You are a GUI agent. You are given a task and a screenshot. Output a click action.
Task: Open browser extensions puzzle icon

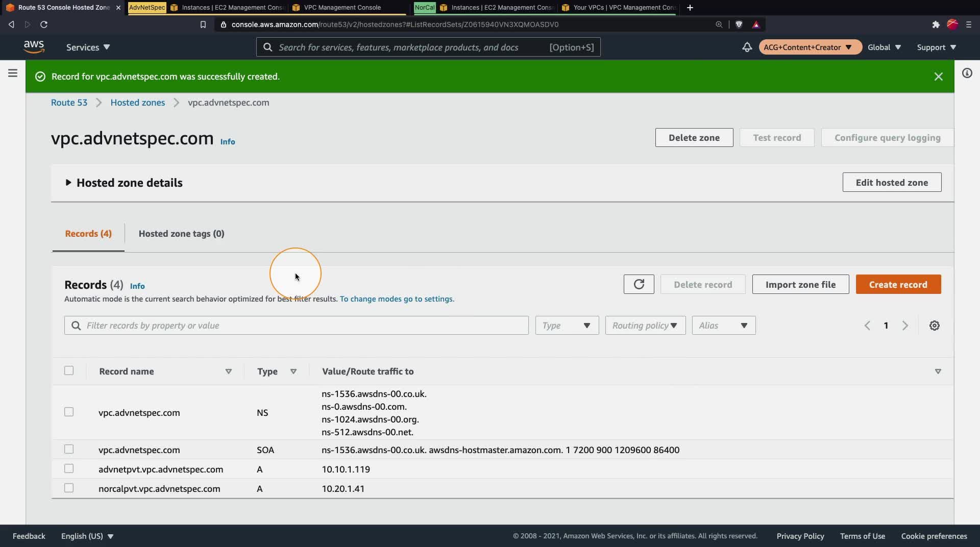(x=936, y=24)
